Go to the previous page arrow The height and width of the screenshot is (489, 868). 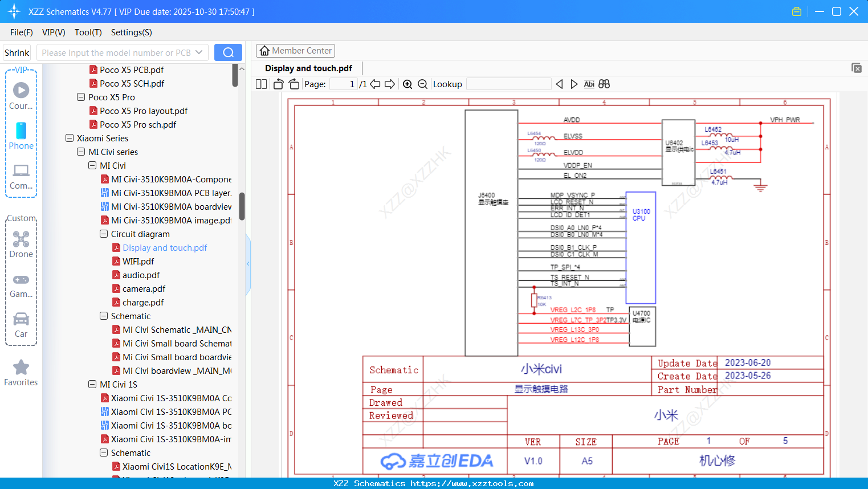pos(375,84)
